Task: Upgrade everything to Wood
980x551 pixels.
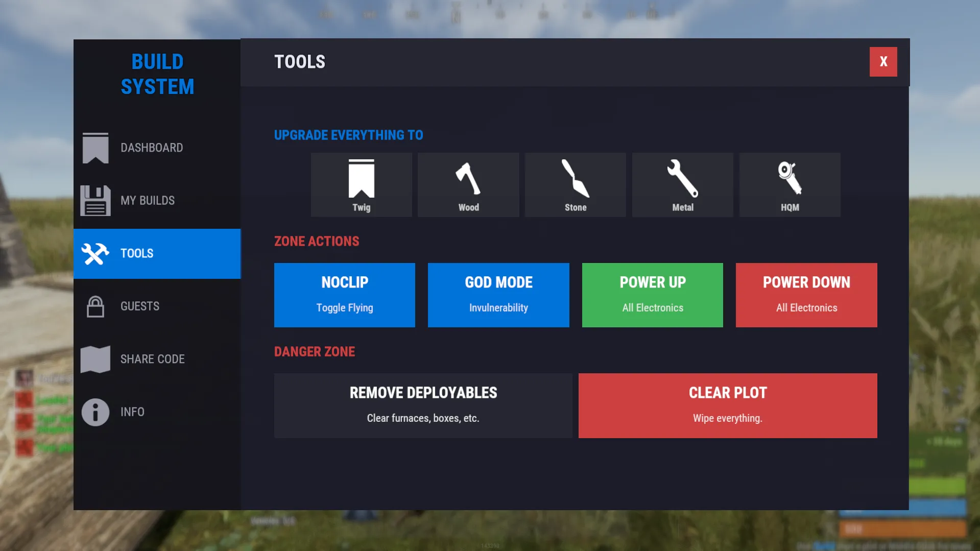Action: [468, 185]
